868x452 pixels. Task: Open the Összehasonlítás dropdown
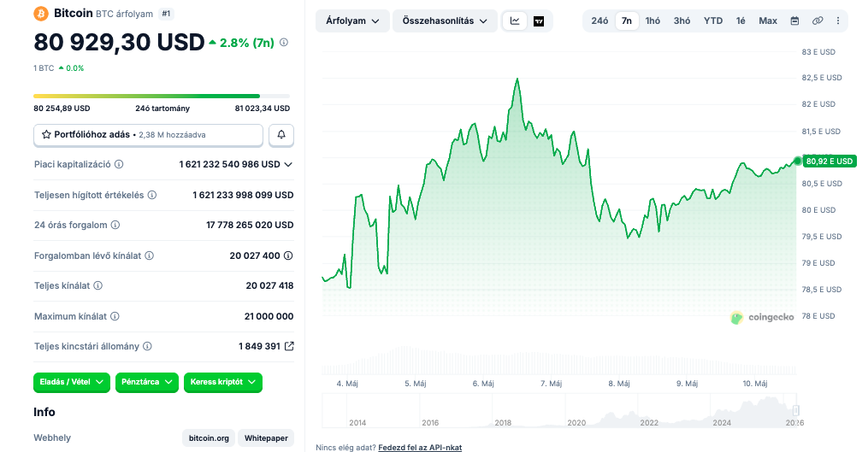coord(445,21)
